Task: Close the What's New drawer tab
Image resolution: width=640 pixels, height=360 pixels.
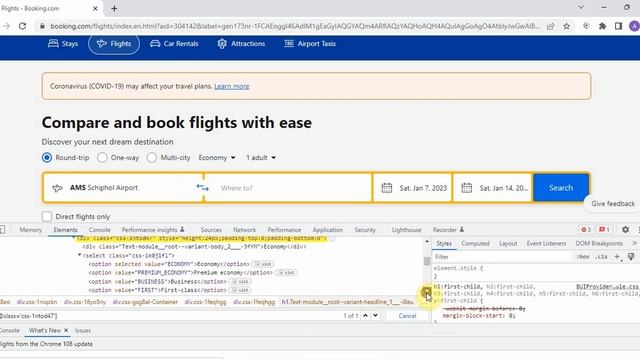Action: pos(66,330)
